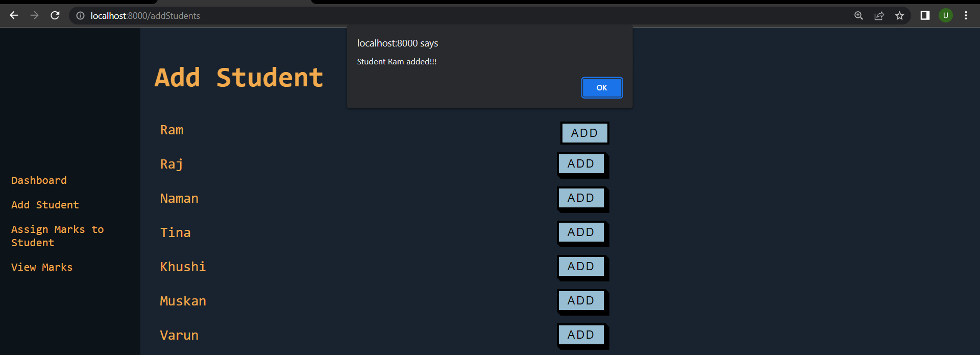Confirm the alert with OK
This screenshot has width=980, height=355.
tap(602, 88)
